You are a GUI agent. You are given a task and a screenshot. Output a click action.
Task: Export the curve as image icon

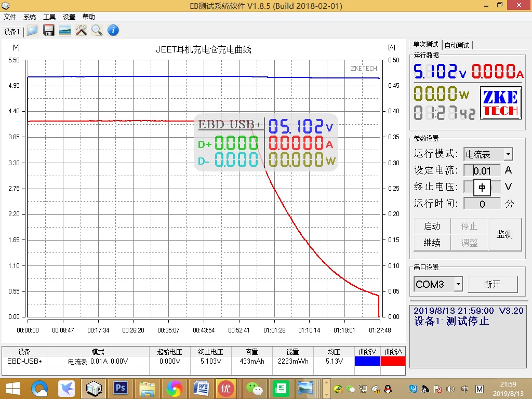coord(65,31)
